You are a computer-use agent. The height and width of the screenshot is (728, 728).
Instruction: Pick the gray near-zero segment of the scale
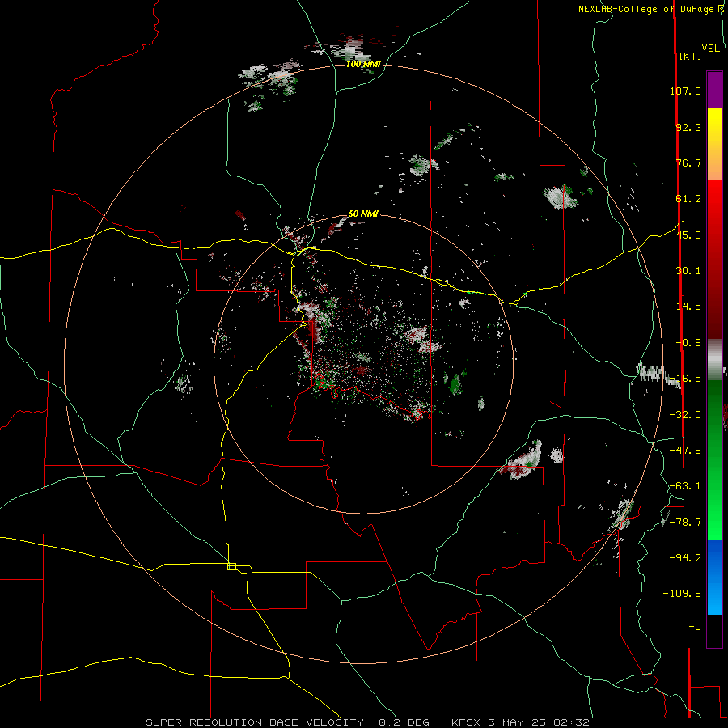714,360
